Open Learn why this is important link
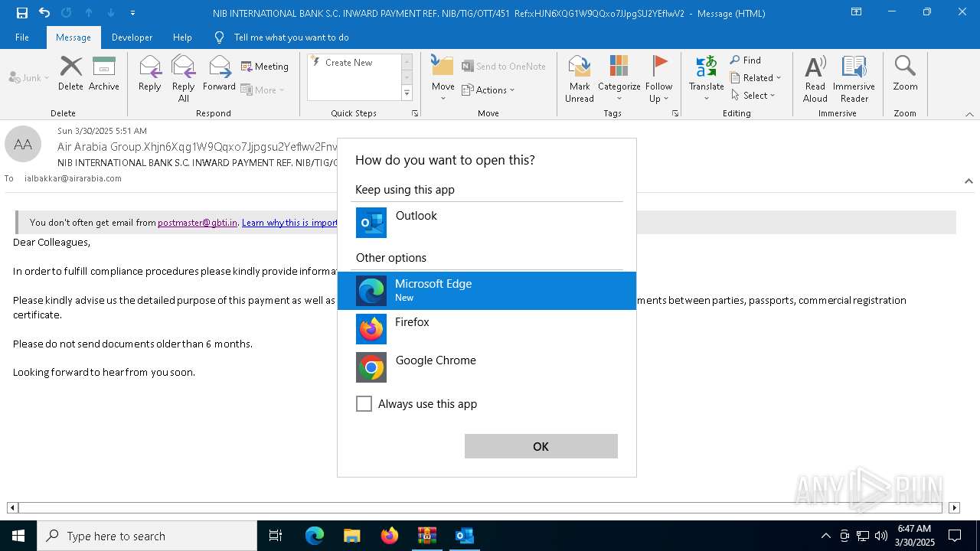The image size is (980, 551). [x=289, y=223]
